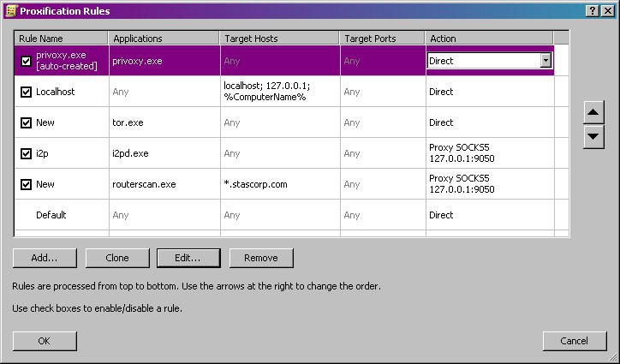The height and width of the screenshot is (364, 620).
Task: Toggle the i2p rule checkbox
Action: [26, 153]
